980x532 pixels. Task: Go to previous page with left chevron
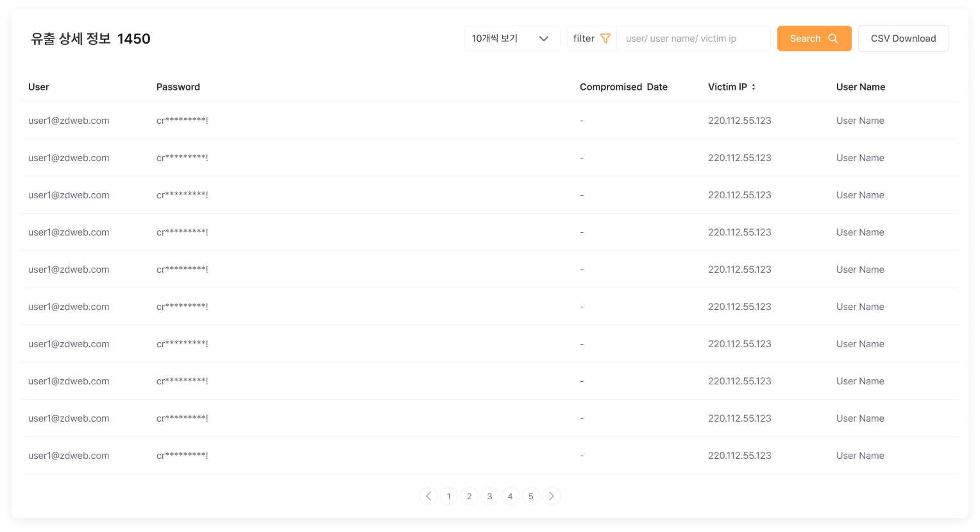point(428,496)
